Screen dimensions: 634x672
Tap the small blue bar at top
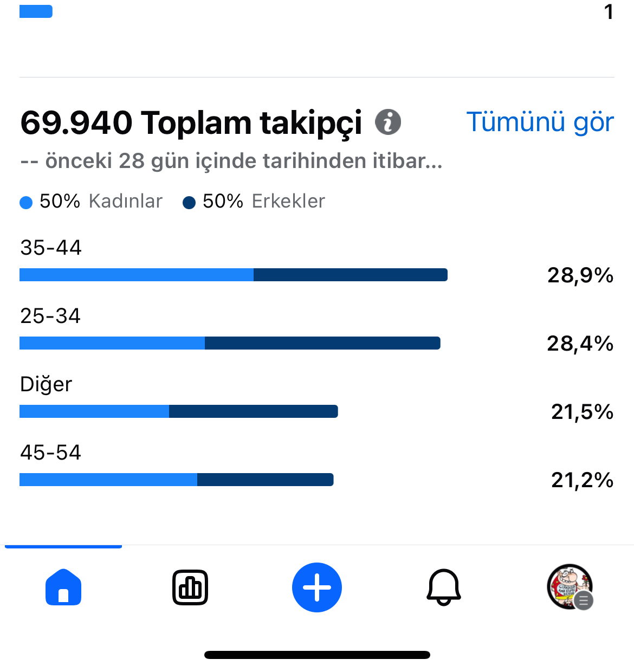click(36, 11)
